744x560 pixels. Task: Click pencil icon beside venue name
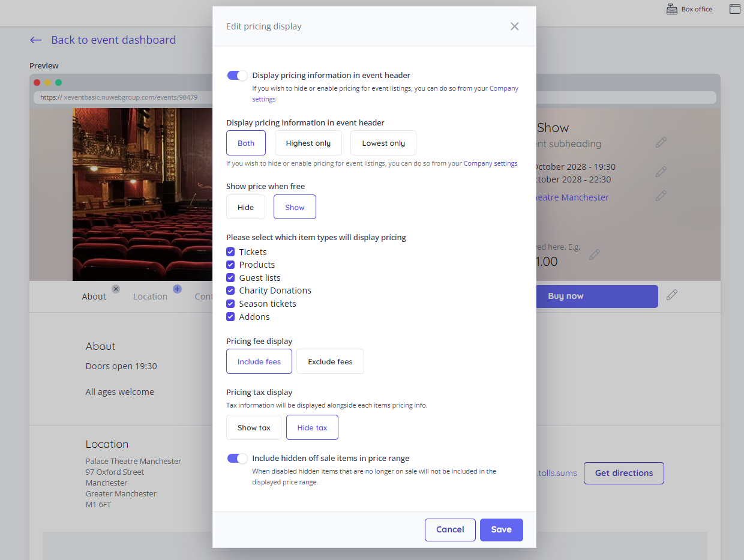click(x=661, y=196)
